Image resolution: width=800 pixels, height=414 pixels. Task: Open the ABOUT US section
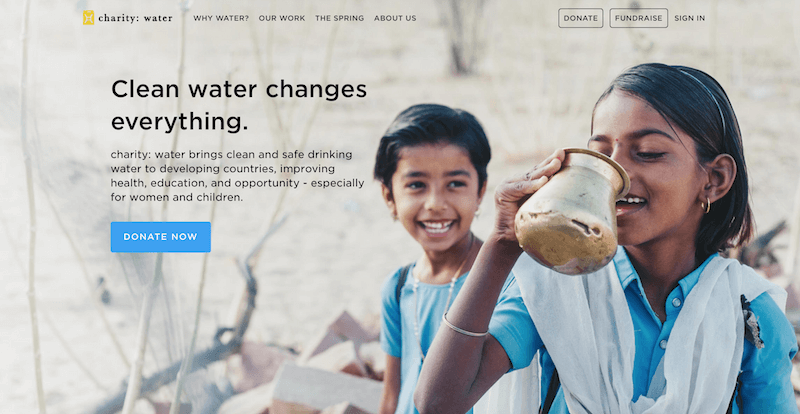pyautogui.click(x=395, y=18)
